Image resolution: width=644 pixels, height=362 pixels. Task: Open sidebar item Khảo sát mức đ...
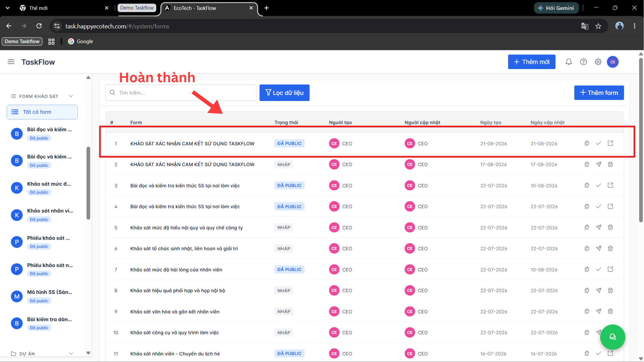(x=42, y=188)
